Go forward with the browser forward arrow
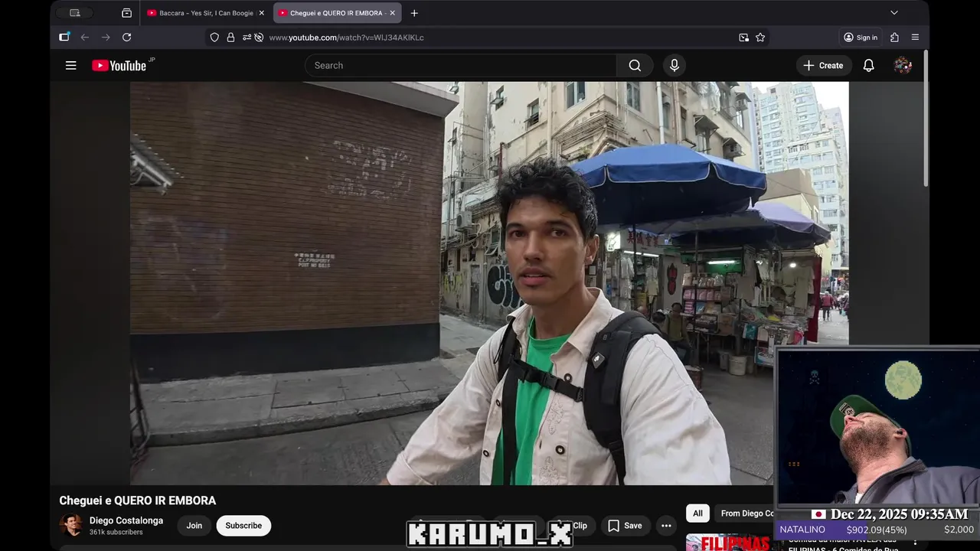 [106, 37]
